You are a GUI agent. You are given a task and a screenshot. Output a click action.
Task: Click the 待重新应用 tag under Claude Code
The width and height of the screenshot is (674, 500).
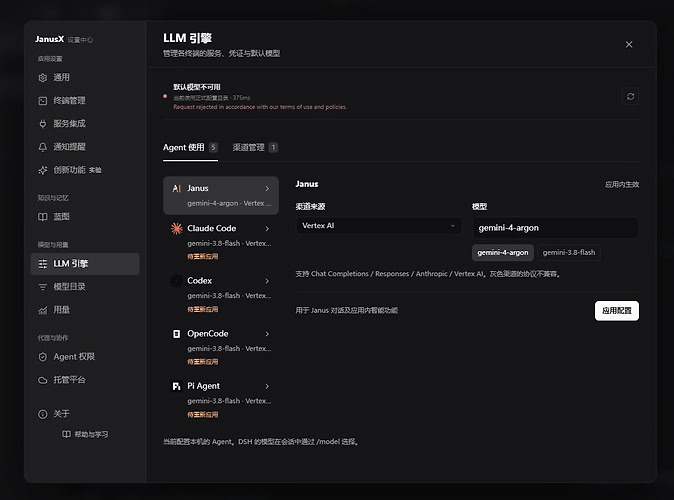pyautogui.click(x=202, y=257)
